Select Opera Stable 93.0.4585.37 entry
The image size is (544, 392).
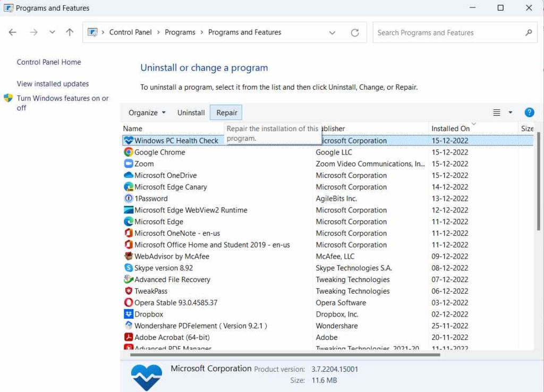point(176,303)
